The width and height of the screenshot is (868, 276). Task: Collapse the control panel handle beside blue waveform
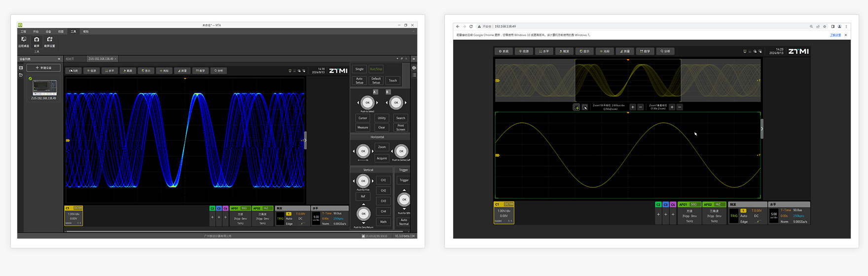[305, 140]
